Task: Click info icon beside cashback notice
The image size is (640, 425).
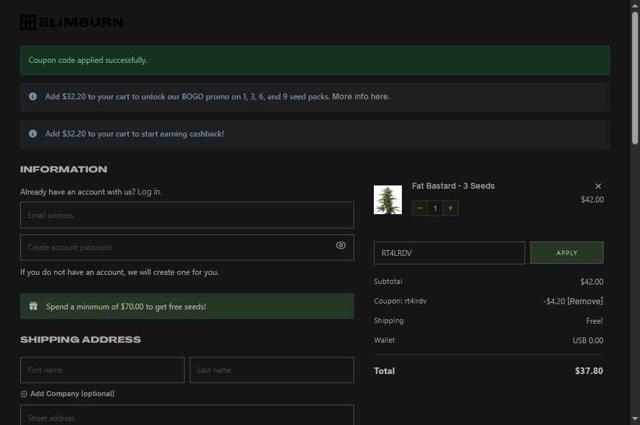Action: tap(33, 134)
